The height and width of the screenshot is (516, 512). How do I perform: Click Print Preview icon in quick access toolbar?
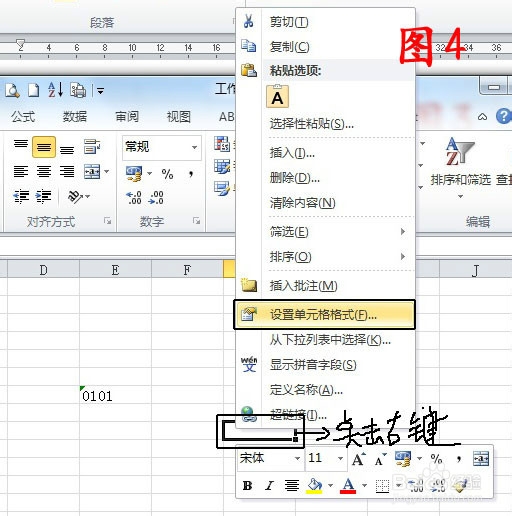click(x=12, y=90)
